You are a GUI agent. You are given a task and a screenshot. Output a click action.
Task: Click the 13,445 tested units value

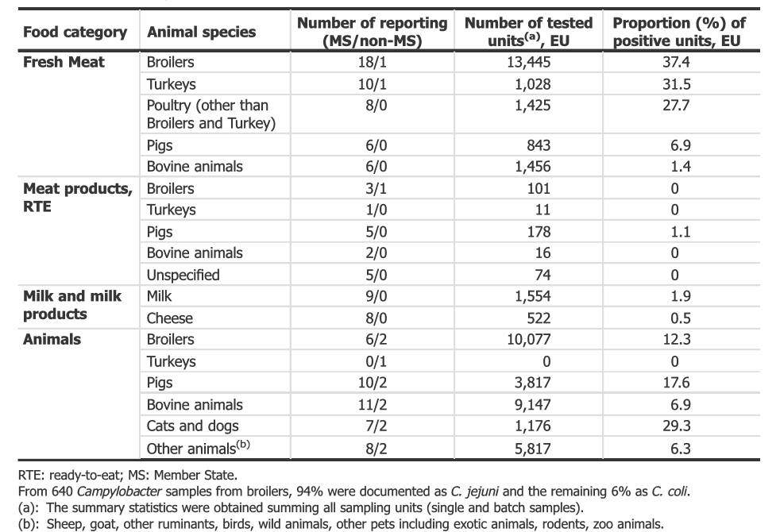[528, 62]
